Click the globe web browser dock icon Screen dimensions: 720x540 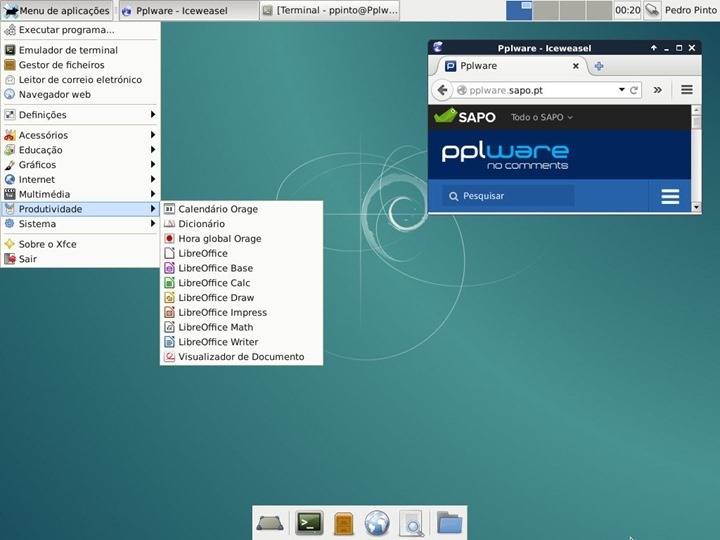coord(376,522)
